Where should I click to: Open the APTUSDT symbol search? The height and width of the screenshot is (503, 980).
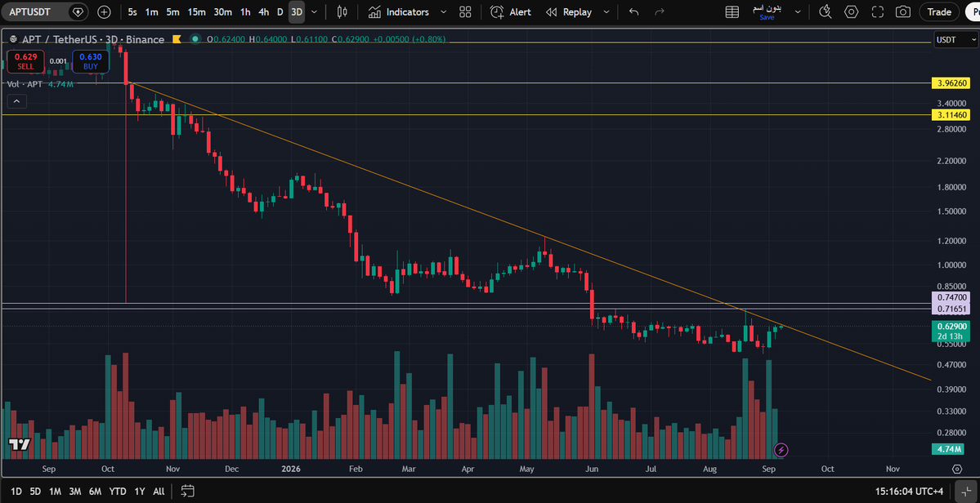(x=30, y=12)
